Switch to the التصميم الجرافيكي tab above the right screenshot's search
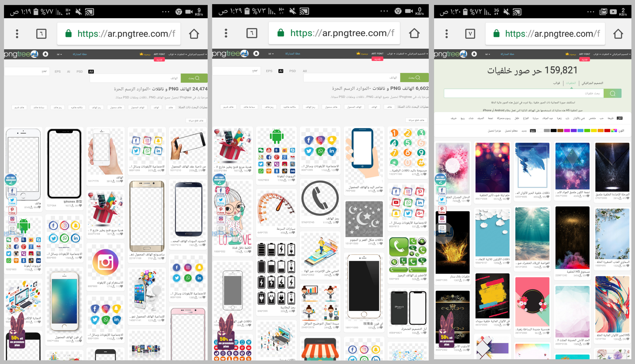This screenshot has height=364, width=635. click(x=593, y=83)
